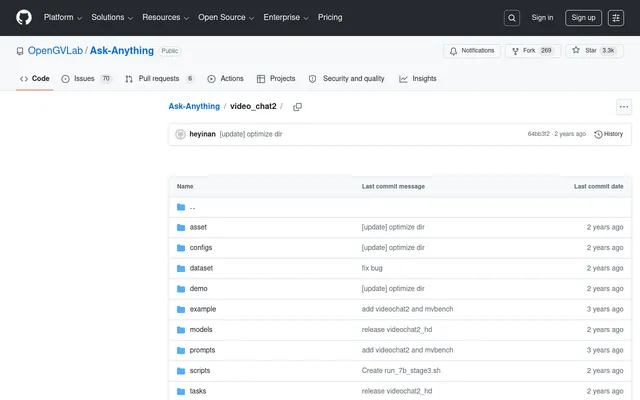Click the heyinan author link
Viewport: 640px width, 400px height.
click(x=202, y=134)
